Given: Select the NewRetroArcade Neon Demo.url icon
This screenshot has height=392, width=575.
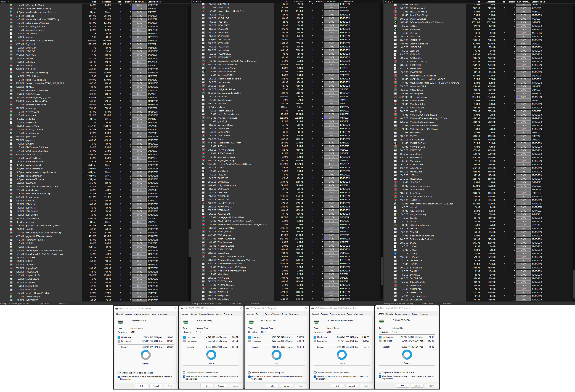Looking at the screenshot, I should 11,12.
